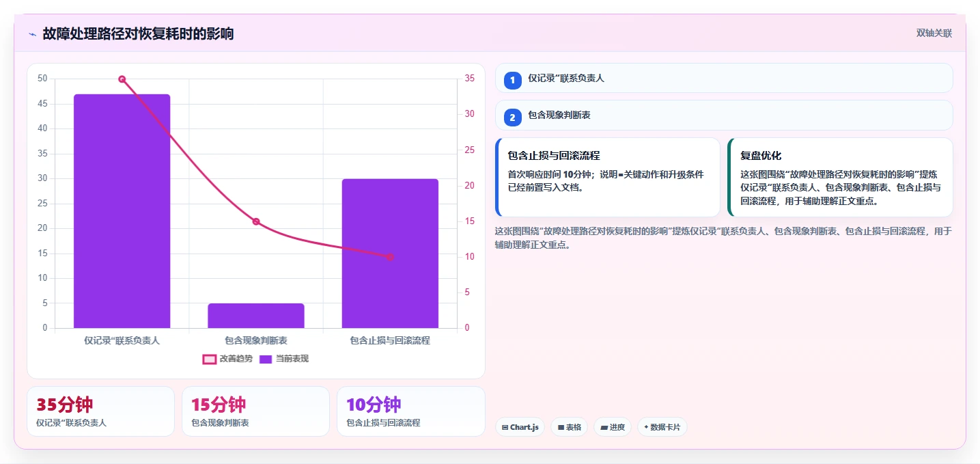This screenshot has height=464, width=980.
Task: Click the Chart.js tag icon
Action: [505, 427]
